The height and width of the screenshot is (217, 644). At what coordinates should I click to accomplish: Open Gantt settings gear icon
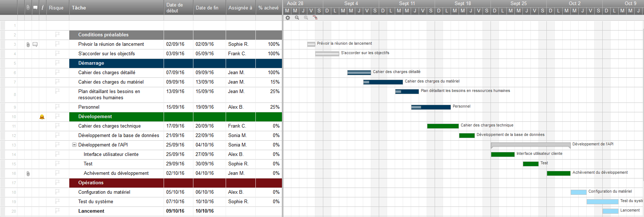click(x=288, y=17)
